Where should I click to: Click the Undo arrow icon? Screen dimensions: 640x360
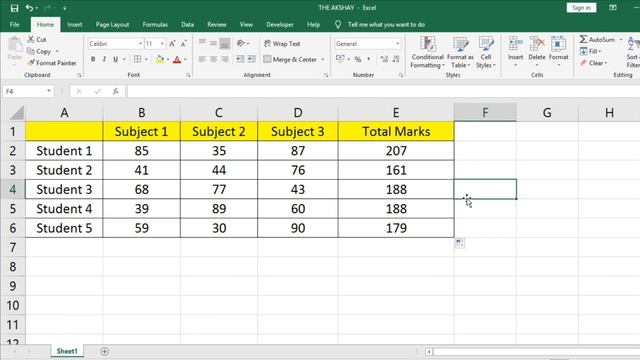29,8
